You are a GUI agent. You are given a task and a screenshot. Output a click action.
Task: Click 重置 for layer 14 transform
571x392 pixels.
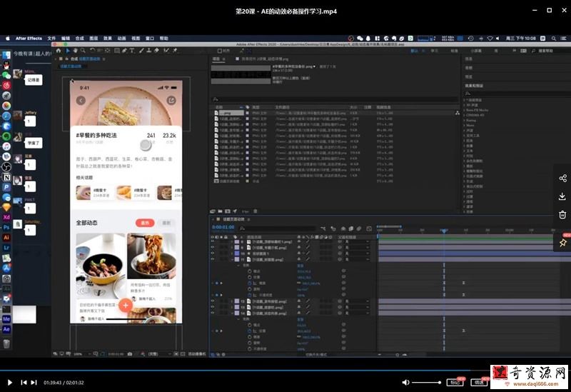(300, 319)
